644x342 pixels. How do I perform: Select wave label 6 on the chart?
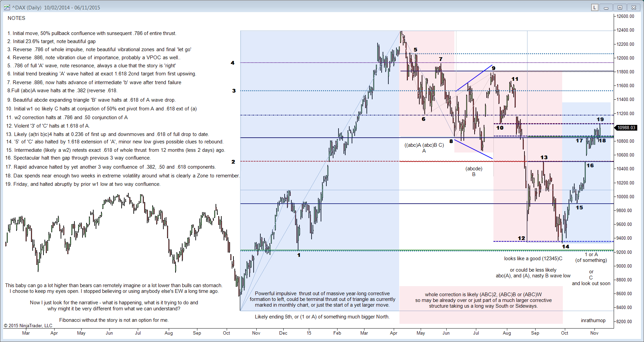(x=423, y=119)
